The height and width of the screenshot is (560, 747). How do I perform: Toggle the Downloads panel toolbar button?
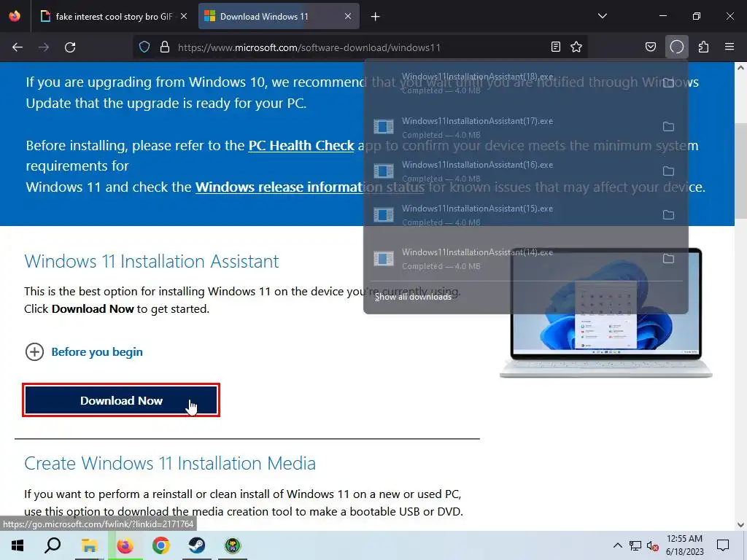click(x=677, y=47)
